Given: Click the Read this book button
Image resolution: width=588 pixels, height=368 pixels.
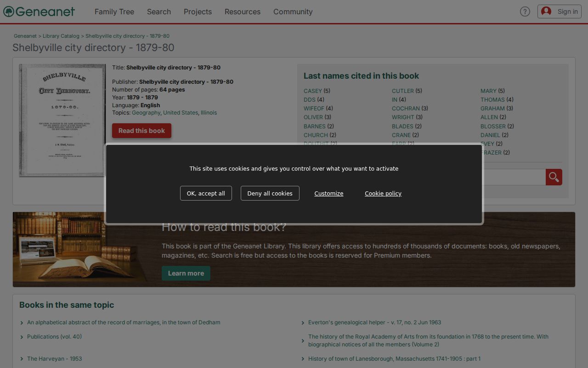Looking at the screenshot, I should (x=141, y=131).
